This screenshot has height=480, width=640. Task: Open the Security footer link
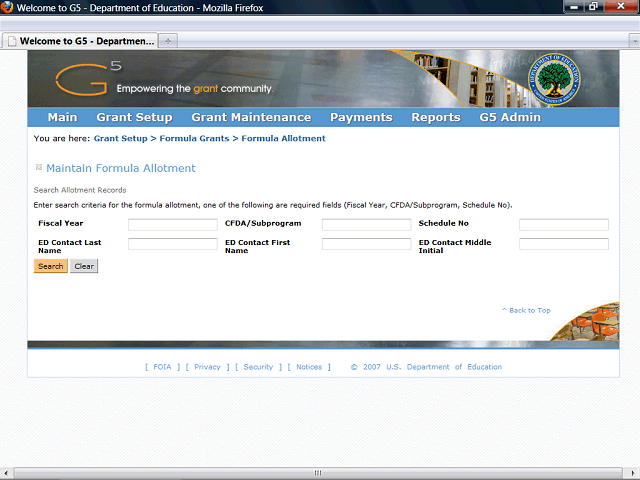click(258, 367)
